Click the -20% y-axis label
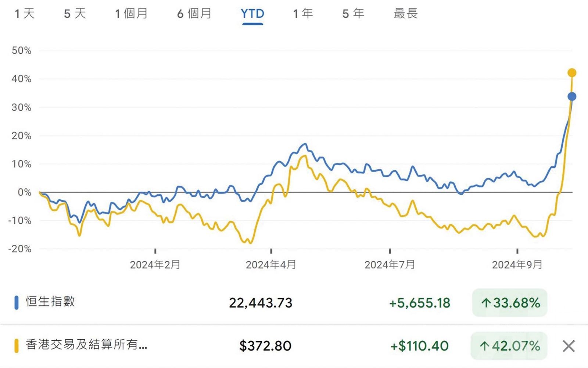Image resolution: width=588 pixels, height=368 pixels. [x=20, y=249]
